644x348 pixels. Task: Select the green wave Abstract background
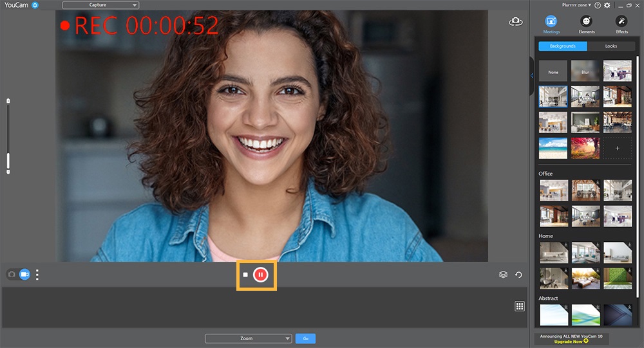(x=585, y=315)
